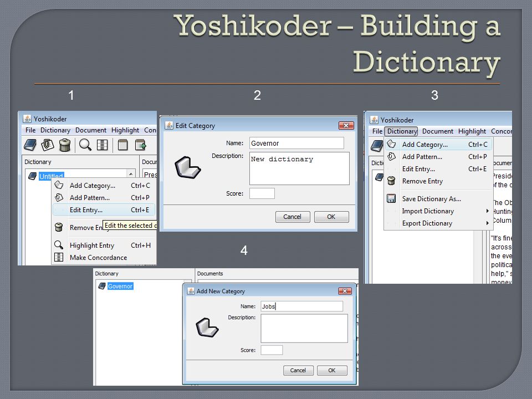Open Document menu in window 3
The image size is (532, 399).
pyautogui.click(x=437, y=131)
